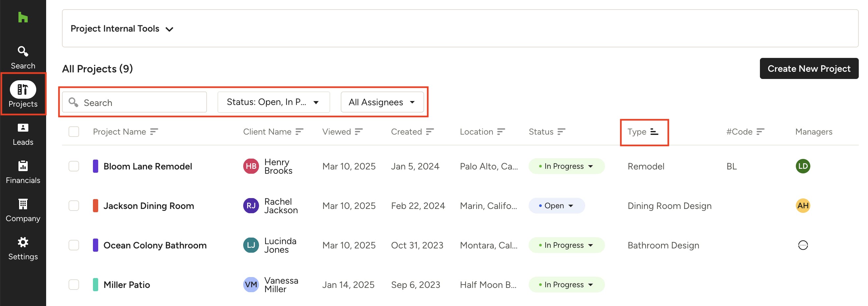The image size is (868, 306).
Task: Click purple color tag on Ocean Colony Bathroom
Action: pos(95,245)
